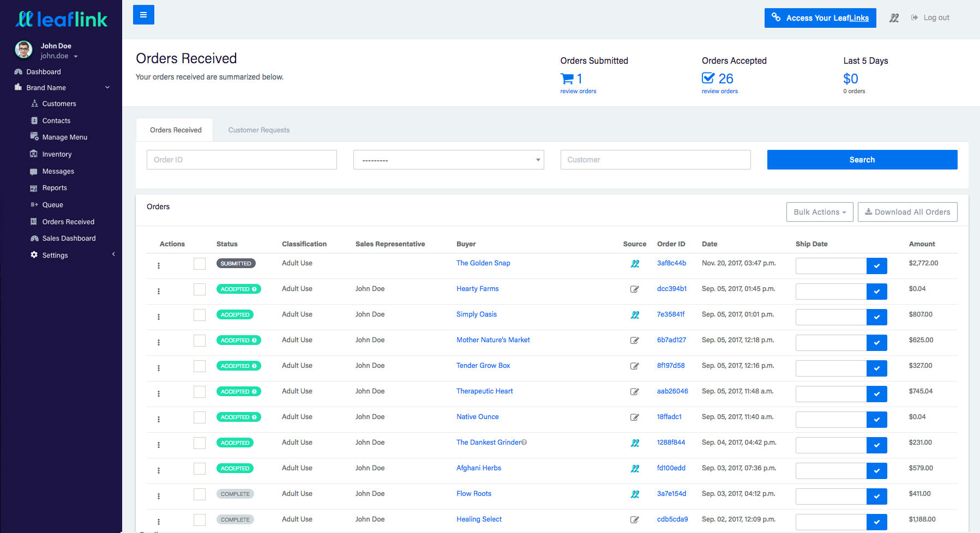This screenshot has width=980, height=533.
Task: Select the Tender Grow Box order checkbox
Action: pos(200,366)
